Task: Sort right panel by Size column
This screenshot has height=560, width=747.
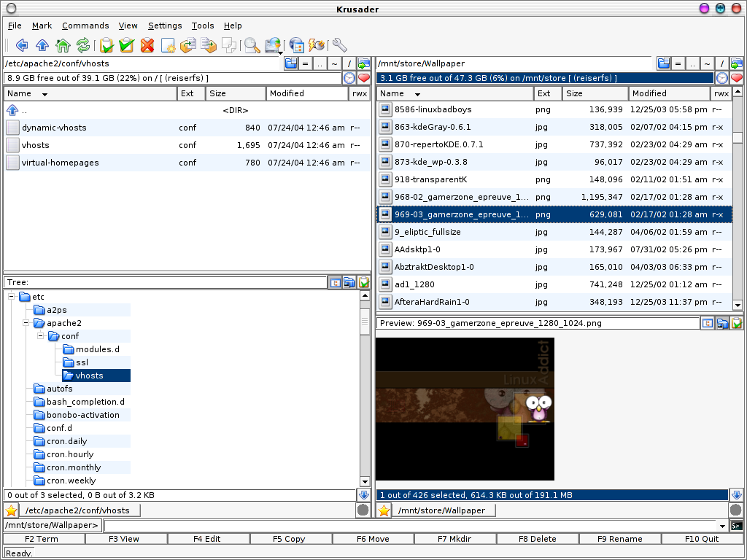Action: 595,93
